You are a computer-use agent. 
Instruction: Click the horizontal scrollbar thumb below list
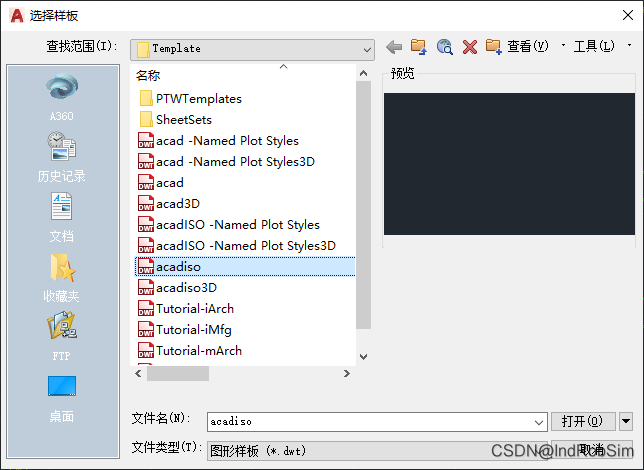point(178,373)
